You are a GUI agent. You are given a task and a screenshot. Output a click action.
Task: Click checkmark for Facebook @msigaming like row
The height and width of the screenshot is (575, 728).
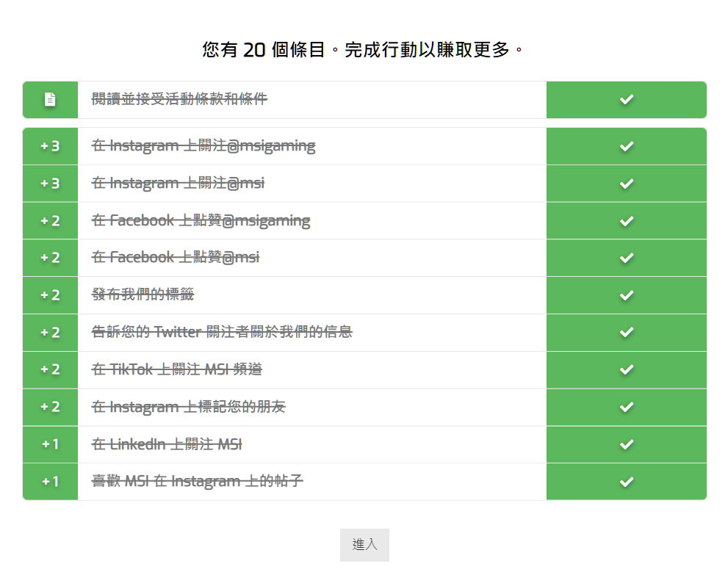coord(627,221)
